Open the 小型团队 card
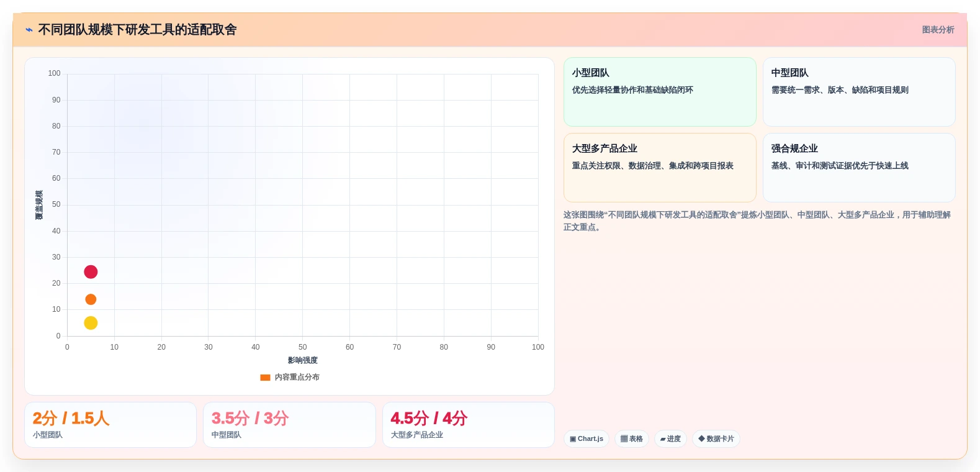Viewport: 980px width, 472px height. click(660, 92)
